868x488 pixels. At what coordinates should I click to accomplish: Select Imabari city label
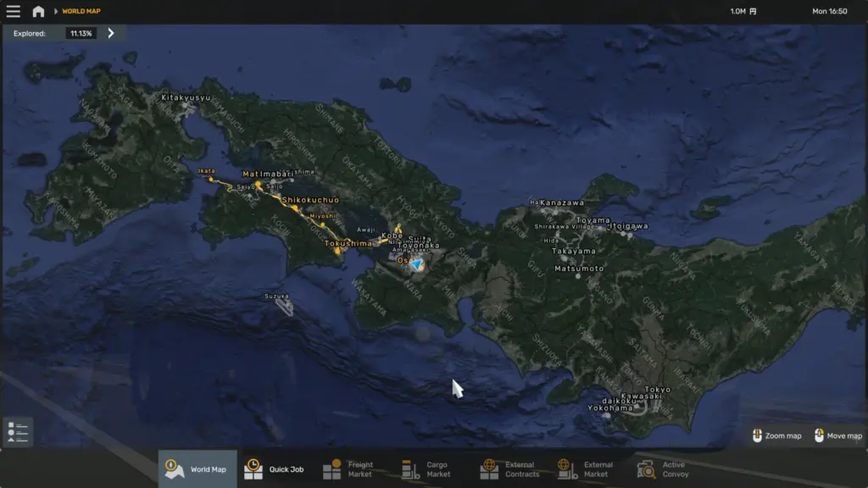coord(276,174)
